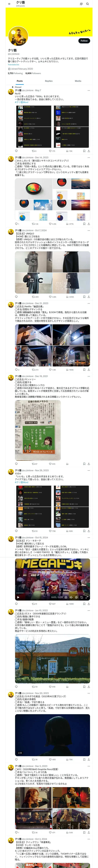The image size is (98, 868).
Task: Enter fullscreen on the MEGA Donki video
Action: (87, 597)
